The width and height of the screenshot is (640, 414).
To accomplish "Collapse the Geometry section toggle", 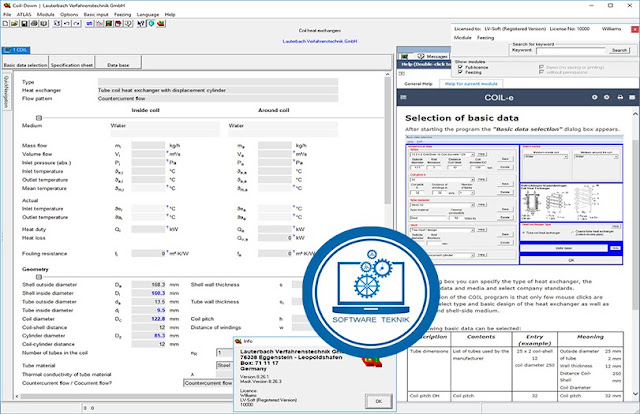I will pyautogui.click(x=39, y=277).
